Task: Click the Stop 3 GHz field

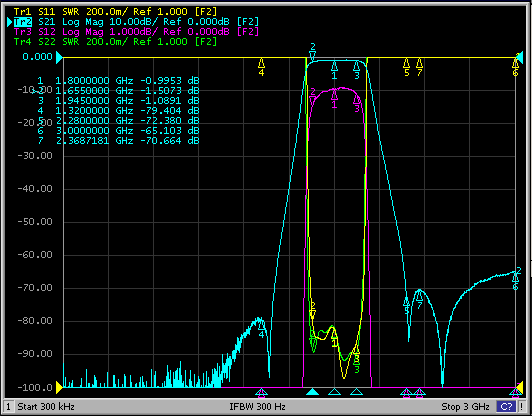Action: pyautogui.click(x=465, y=406)
